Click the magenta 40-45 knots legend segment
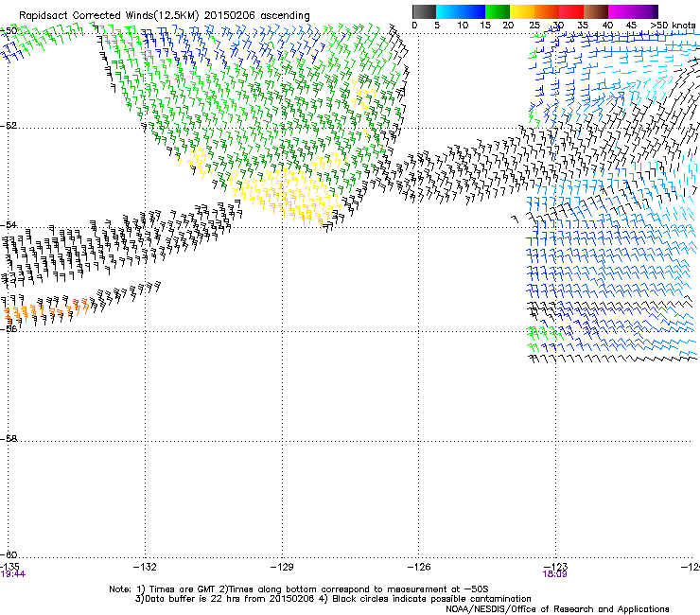Viewport: 700px width, 615px height. click(x=621, y=11)
